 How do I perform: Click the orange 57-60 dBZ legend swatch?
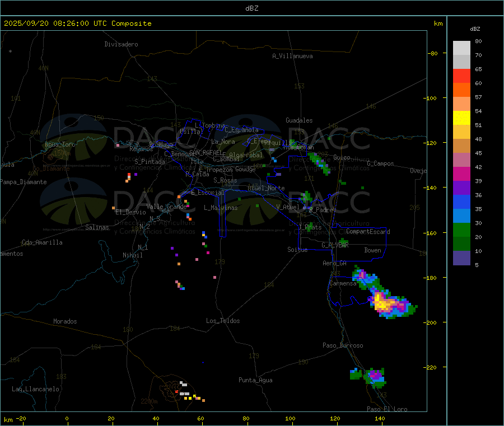click(461, 90)
